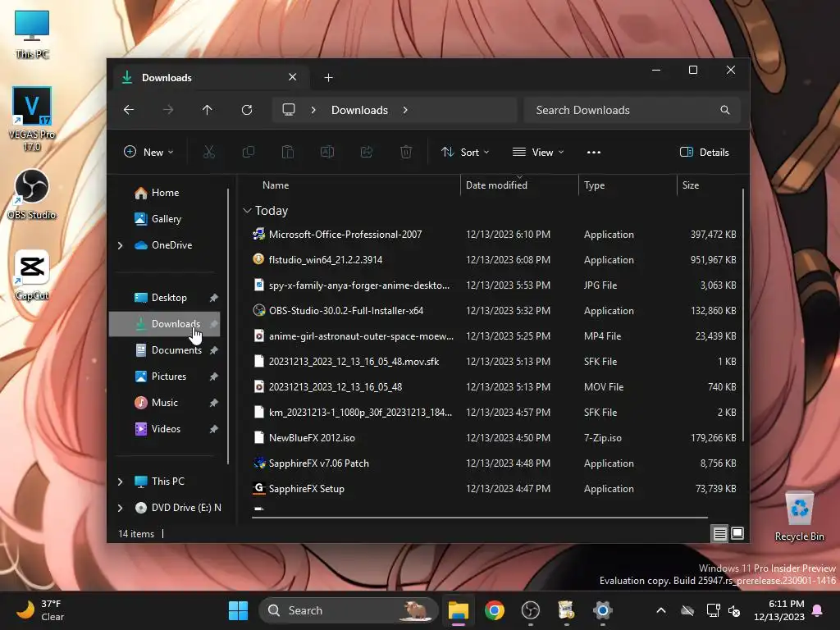Open the View dropdown
The image size is (840, 630).
(x=538, y=152)
